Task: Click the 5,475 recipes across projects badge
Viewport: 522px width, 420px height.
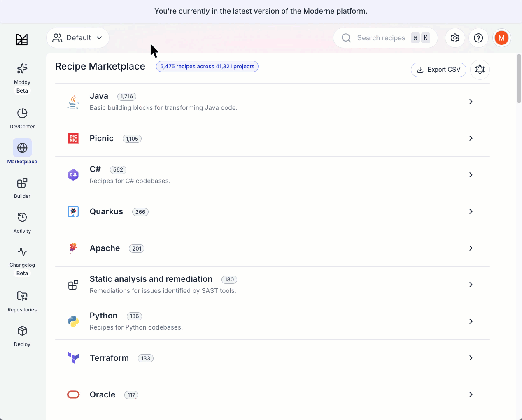Action: (207, 66)
